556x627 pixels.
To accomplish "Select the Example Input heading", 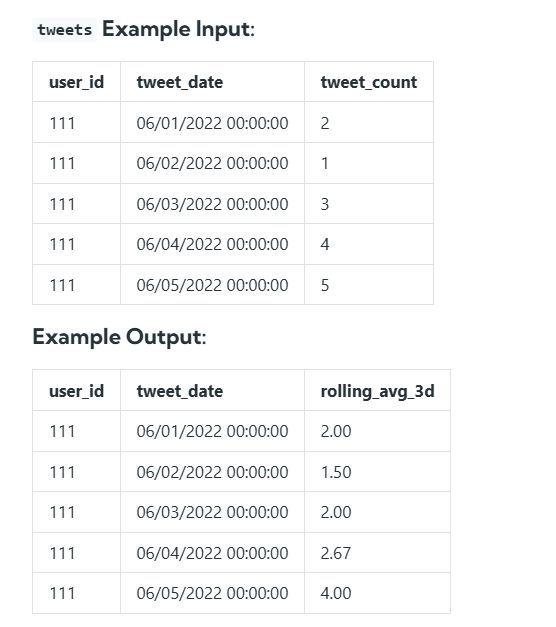I will 178,30.
